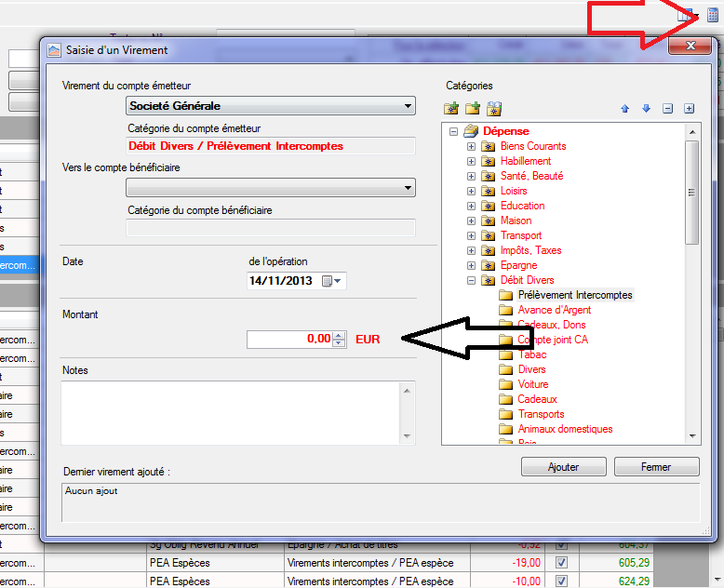Click the Ajouter button

tap(563, 467)
